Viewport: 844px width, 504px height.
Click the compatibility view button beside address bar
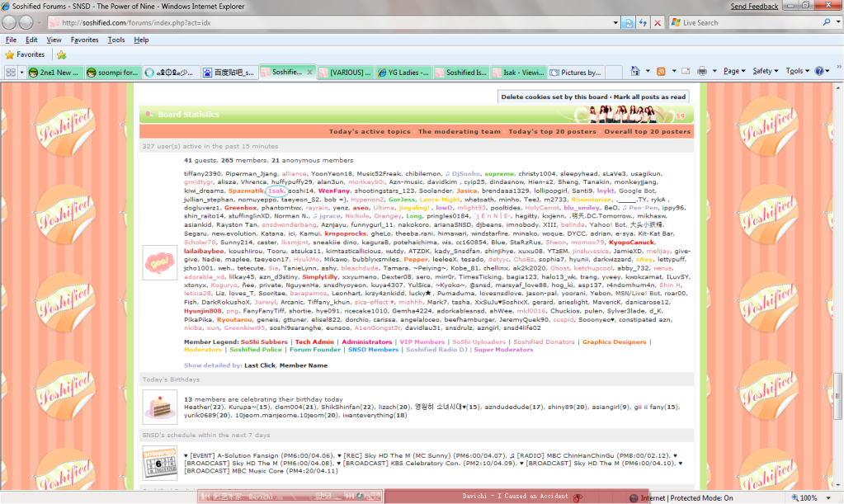(x=628, y=22)
